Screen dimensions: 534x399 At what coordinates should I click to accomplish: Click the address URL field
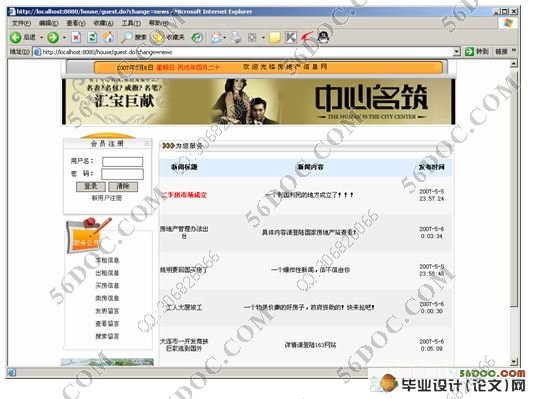[x=247, y=52]
